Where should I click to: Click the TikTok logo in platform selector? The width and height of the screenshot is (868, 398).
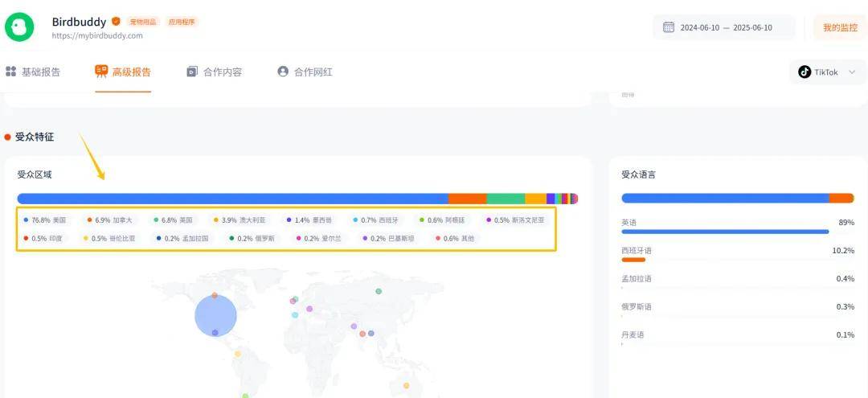click(x=805, y=72)
